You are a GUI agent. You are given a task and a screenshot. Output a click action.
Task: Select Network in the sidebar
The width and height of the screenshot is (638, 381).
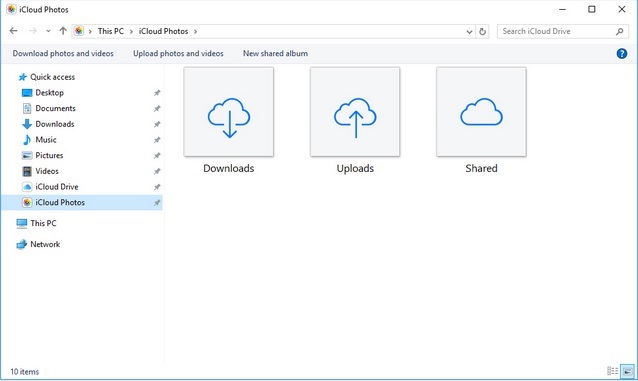[x=45, y=244]
